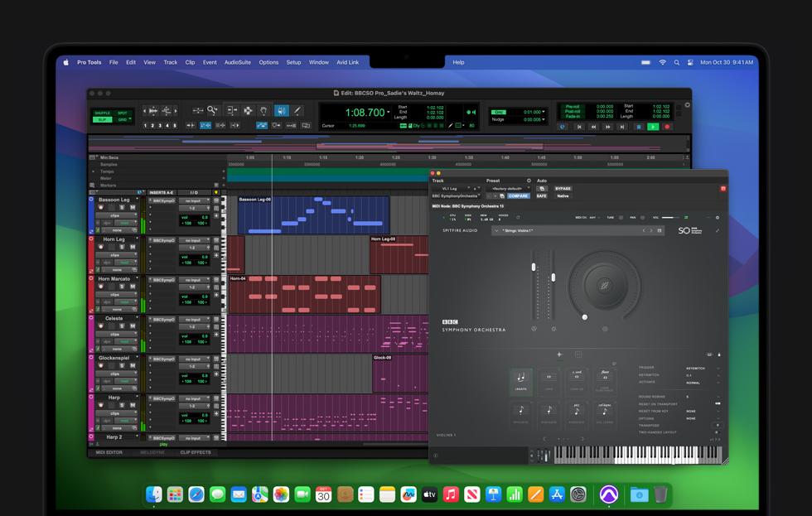812x516 pixels.
Task: Solo the Horn Marcato track
Action: 123,287
